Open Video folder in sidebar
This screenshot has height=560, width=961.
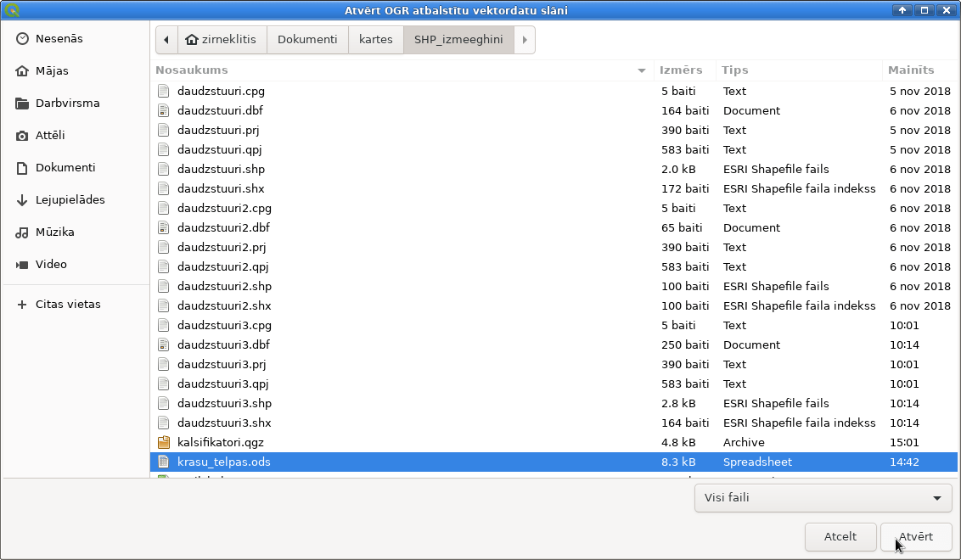(x=75, y=264)
